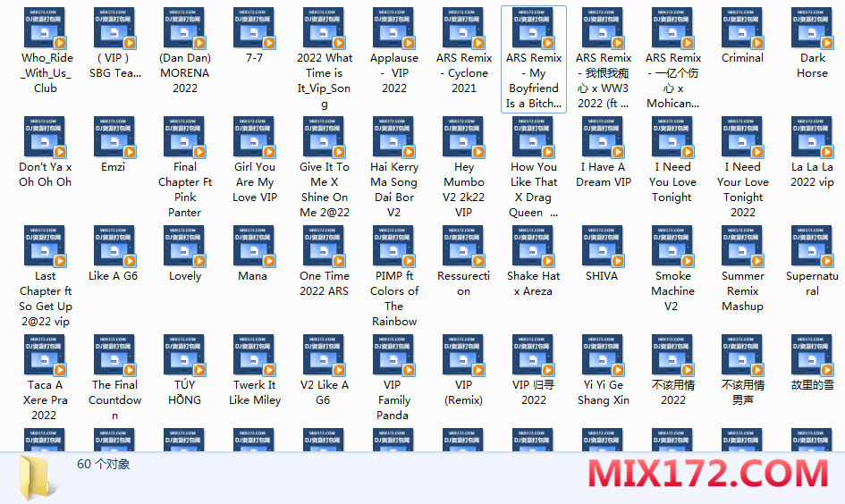This screenshot has height=504, width=845.
Task: Select the V2 Like A G6 file icon
Action: coord(324,356)
